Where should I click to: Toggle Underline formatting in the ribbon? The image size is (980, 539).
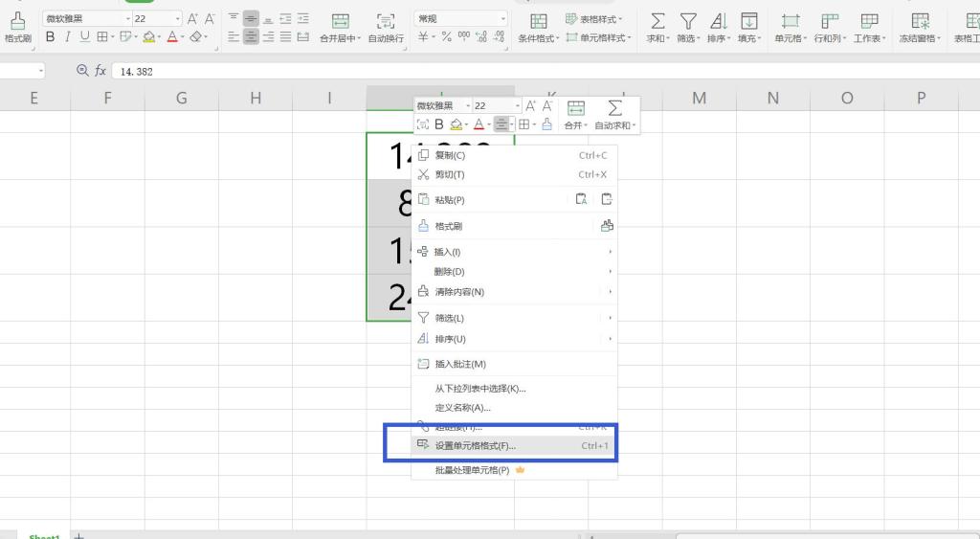(x=84, y=36)
